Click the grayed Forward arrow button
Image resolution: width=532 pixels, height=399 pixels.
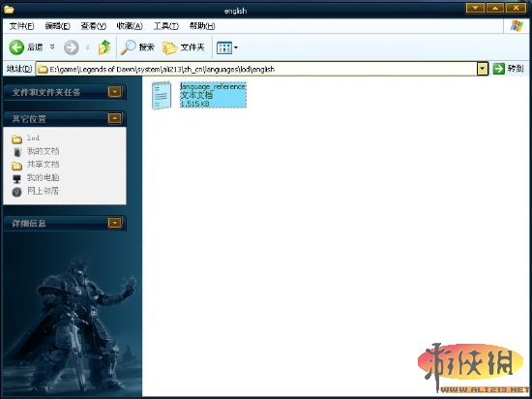point(72,47)
